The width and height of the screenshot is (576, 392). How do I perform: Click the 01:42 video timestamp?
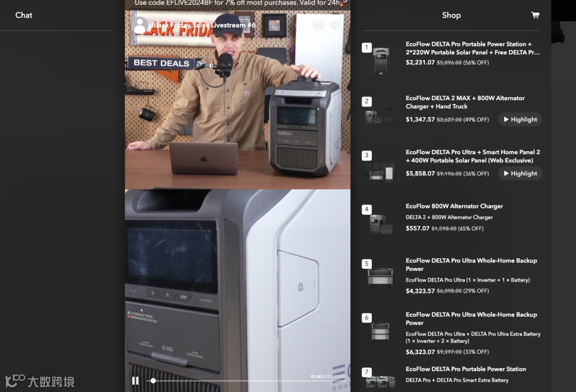point(317,377)
